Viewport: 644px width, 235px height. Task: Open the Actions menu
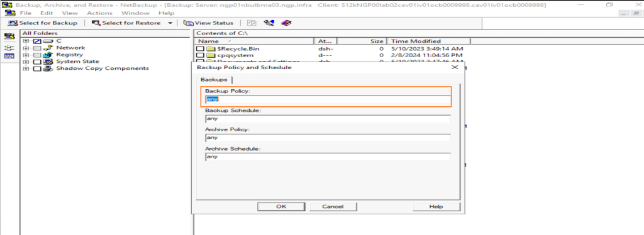point(99,13)
